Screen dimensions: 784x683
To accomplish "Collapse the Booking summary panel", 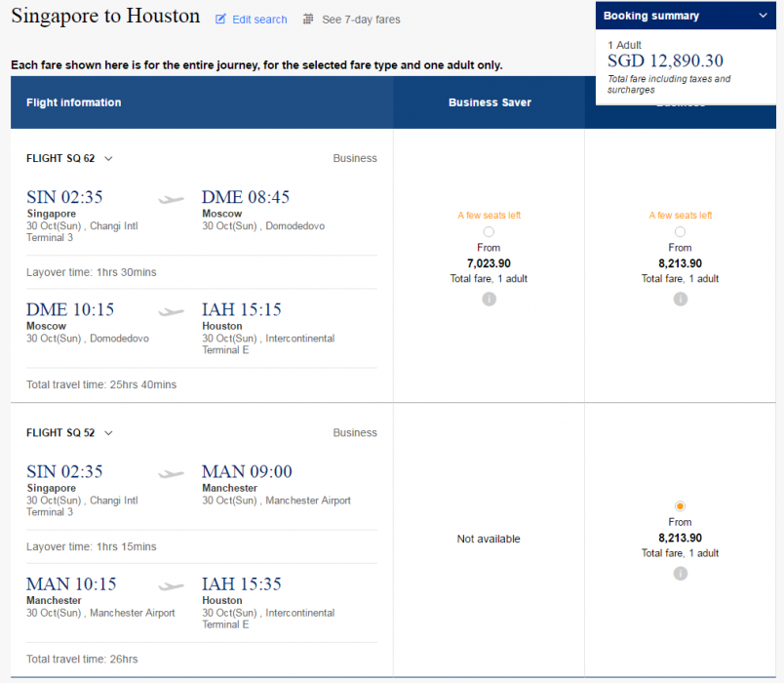I will pyautogui.click(x=763, y=16).
